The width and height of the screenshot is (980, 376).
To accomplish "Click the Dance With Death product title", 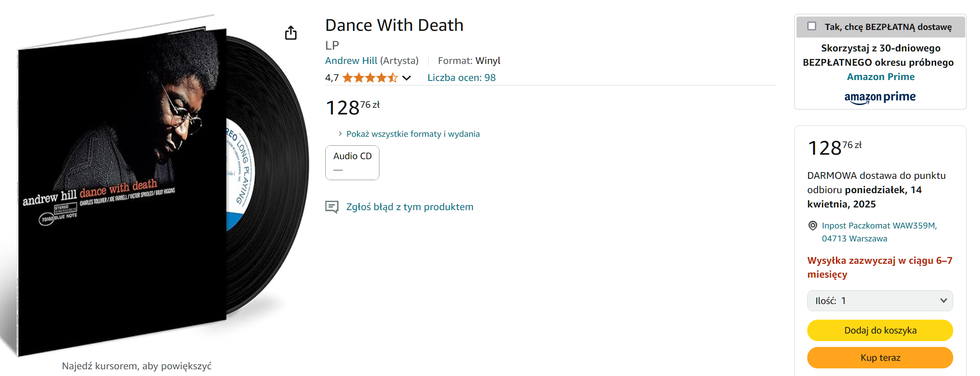I will (394, 25).
